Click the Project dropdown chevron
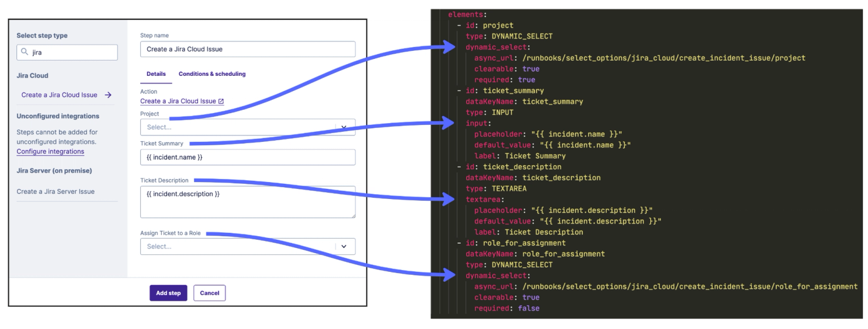868x329 pixels. coord(344,127)
